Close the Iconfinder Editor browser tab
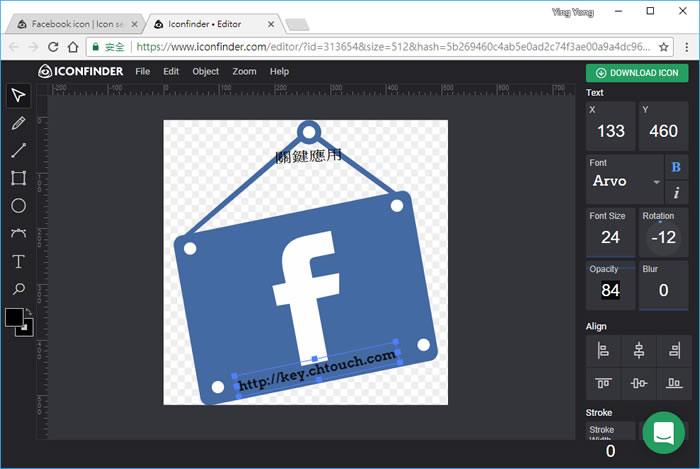This screenshot has width=700, height=469. coord(271,25)
